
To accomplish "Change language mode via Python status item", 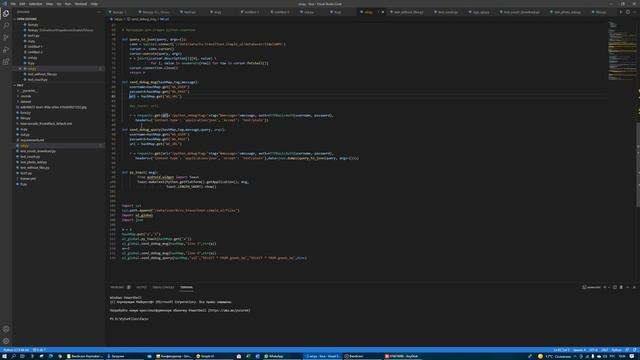I will (616, 350).
